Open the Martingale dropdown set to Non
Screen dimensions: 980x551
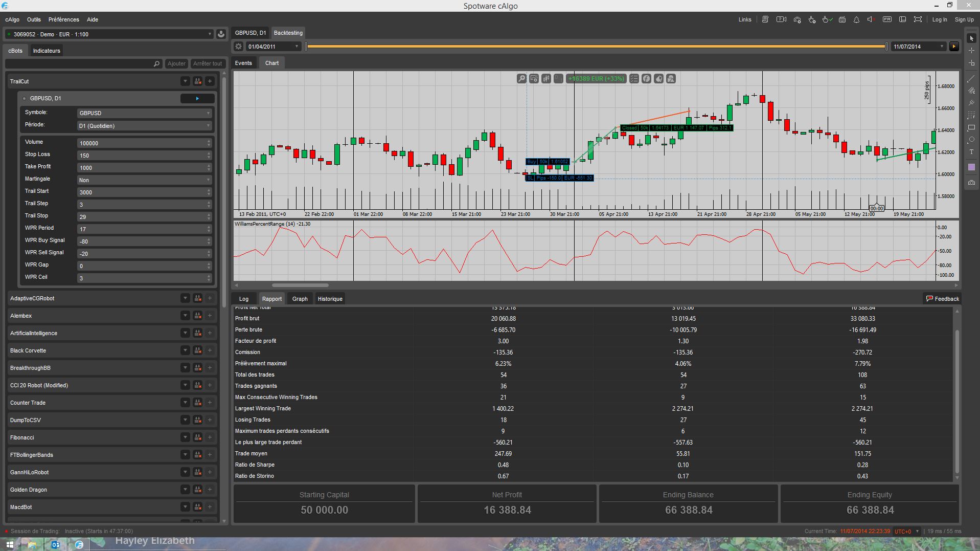(144, 180)
